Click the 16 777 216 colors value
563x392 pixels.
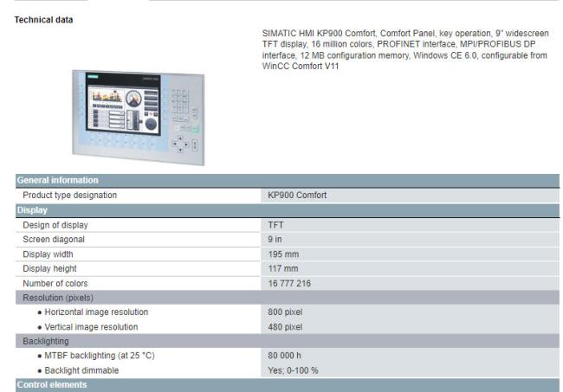pyautogui.click(x=290, y=283)
